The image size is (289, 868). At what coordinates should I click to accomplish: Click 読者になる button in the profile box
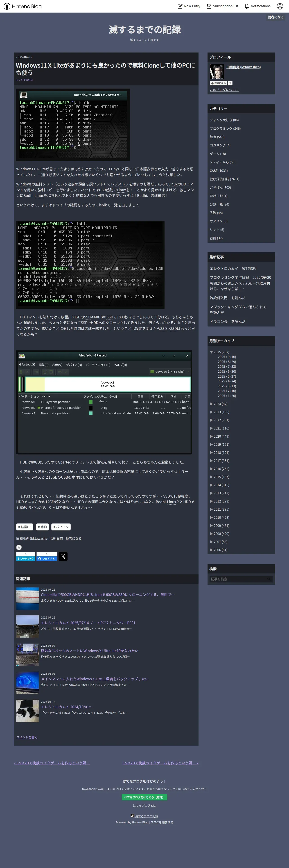coord(218,83)
